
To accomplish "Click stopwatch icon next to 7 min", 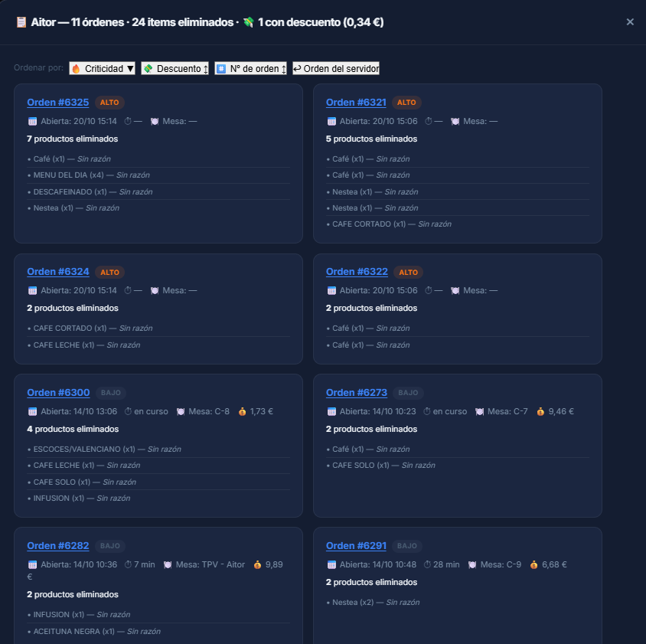I will [128, 564].
